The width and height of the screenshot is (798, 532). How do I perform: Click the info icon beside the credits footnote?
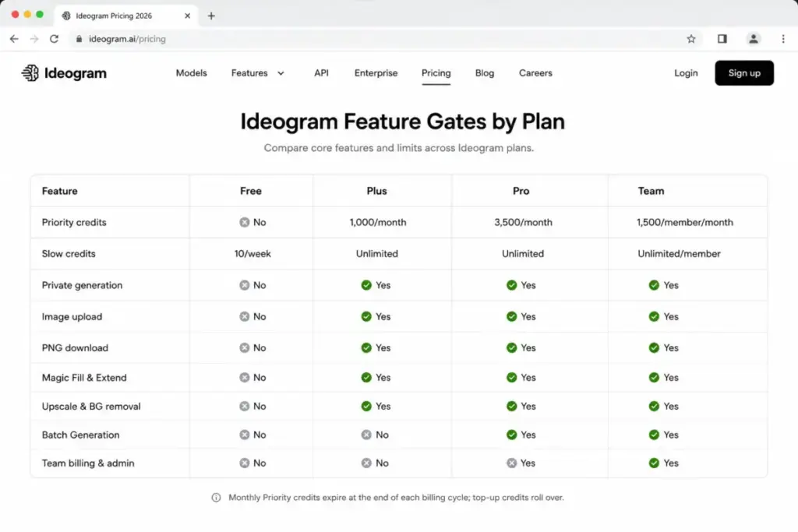point(217,498)
